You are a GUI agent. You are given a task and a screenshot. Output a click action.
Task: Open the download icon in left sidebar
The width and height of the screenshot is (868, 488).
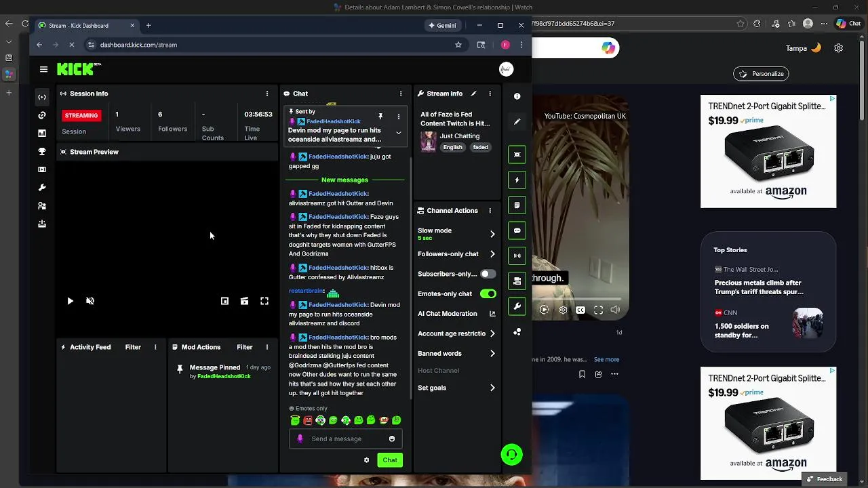(x=42, y=224)
